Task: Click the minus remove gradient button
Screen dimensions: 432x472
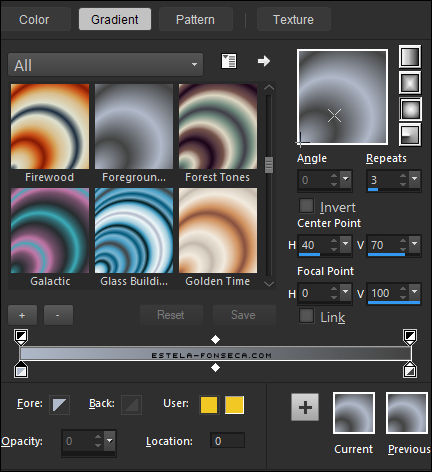Action: coord(58,315)
